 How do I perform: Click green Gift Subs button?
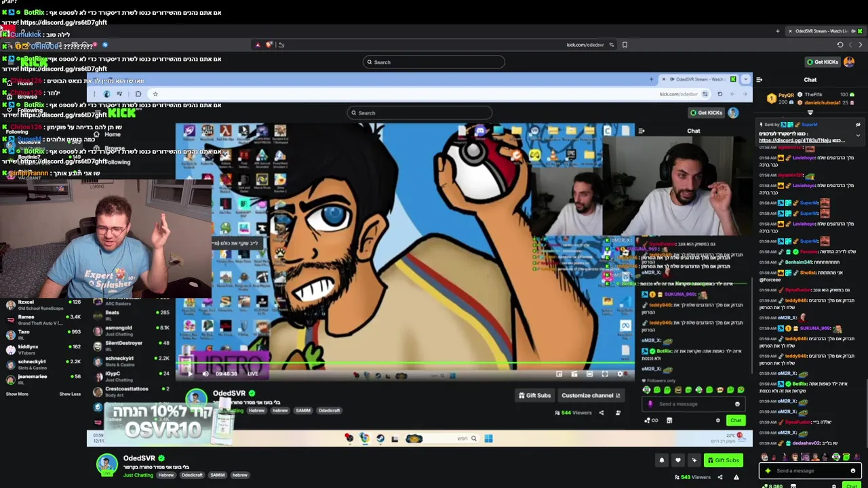[723, 460]
